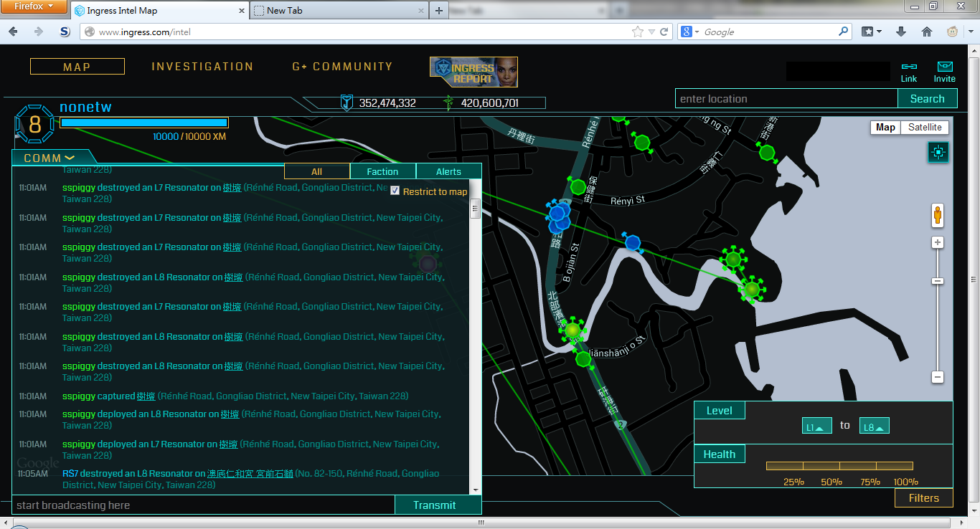Image resolution: width=980 pixels, height=529 pixels.
Task: Switch to the Ingress Intel Map browser tab
Action: coord(159,10)
